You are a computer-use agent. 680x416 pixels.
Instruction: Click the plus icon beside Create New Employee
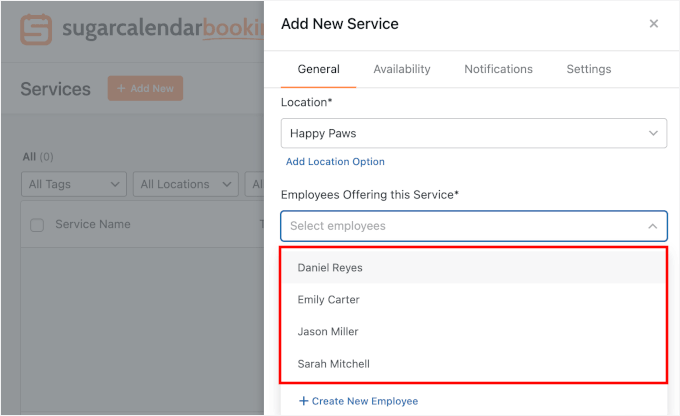(304, 401)
